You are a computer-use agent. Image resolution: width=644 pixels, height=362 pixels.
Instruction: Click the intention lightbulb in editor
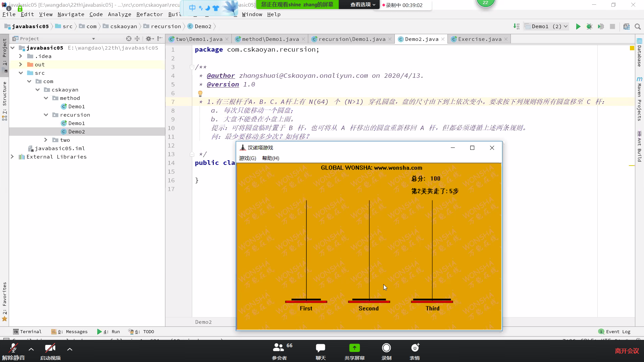pos(200,94)
